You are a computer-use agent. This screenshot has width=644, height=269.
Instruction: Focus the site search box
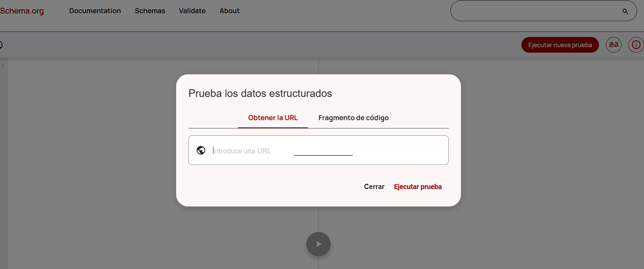[x=543, y=11]
